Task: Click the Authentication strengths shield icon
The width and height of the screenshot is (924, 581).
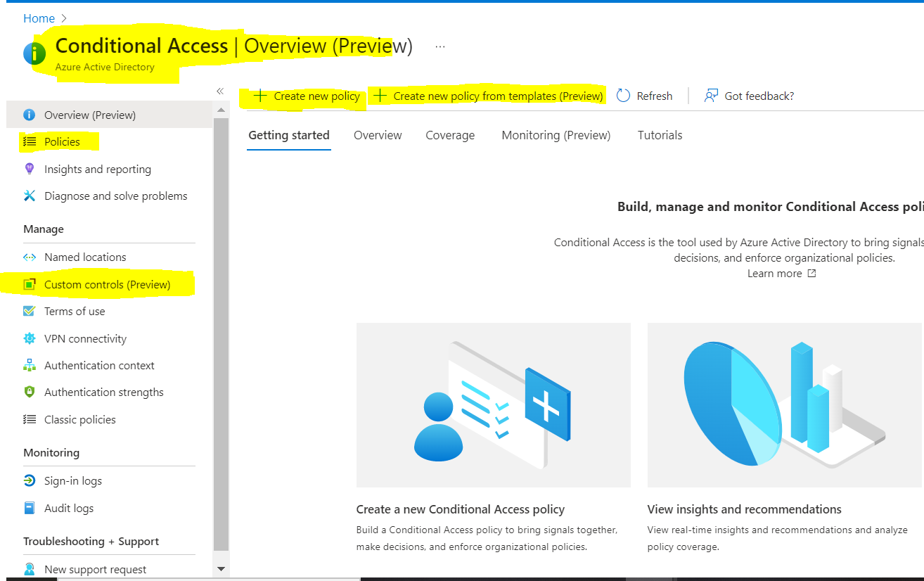Action: click(29, 392)
